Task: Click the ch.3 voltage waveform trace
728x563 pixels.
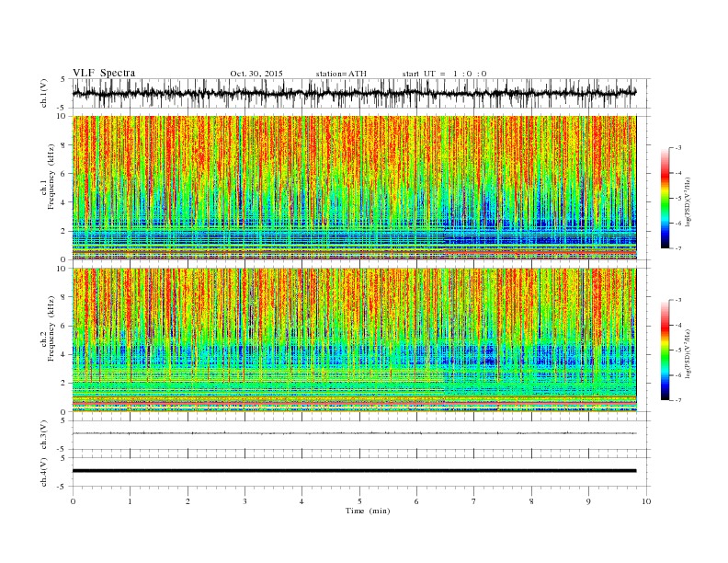Action: (x=354, y=433)
